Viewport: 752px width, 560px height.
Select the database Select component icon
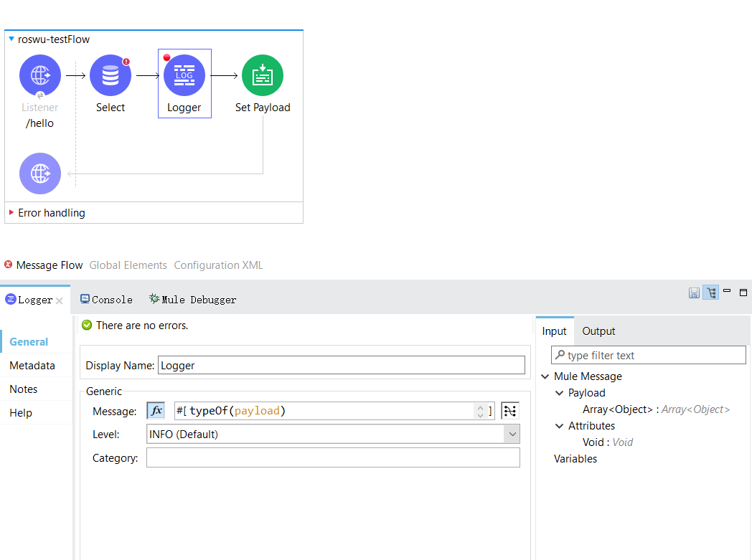(x=111, y=75)
